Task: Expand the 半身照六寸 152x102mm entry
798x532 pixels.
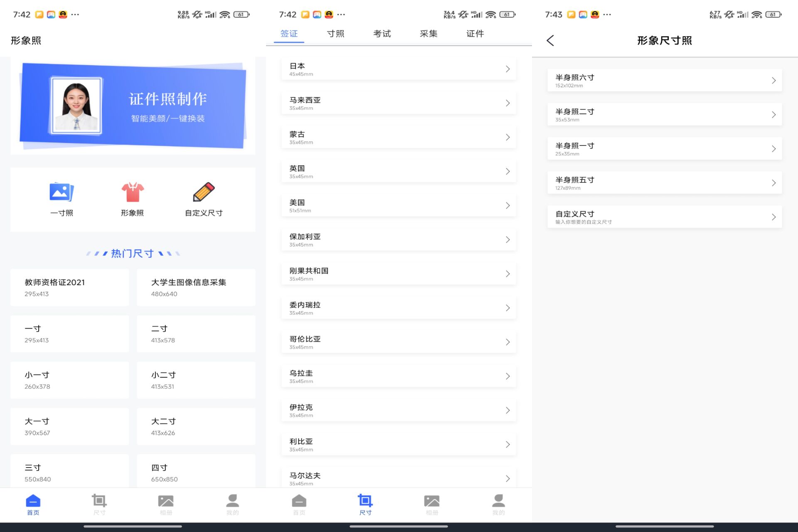Action: tap(664, 80)
